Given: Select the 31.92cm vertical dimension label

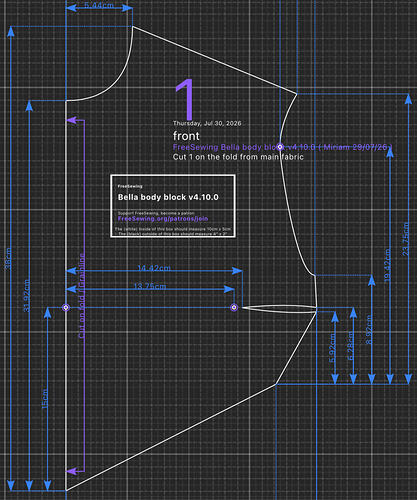Looking at the screenshot, I should point(27,296).
